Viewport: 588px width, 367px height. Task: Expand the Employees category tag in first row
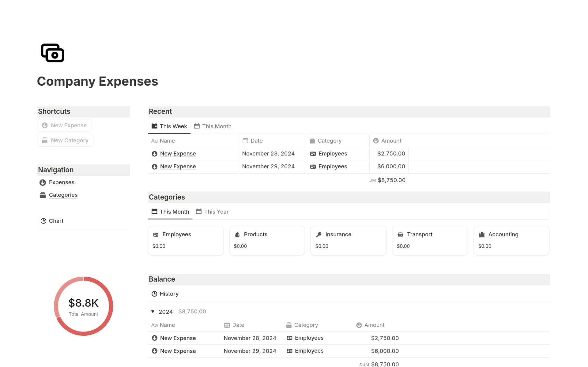pyautogui.click(x=333, y=153)
